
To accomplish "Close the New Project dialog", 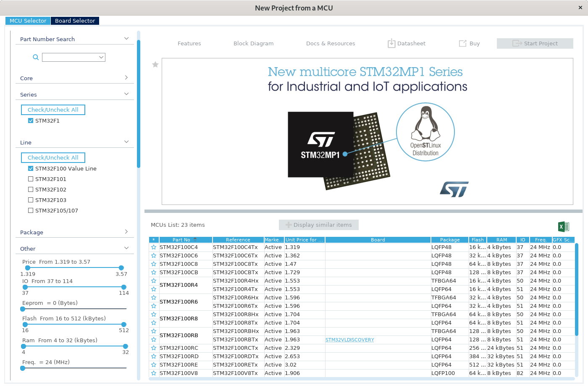I will [580, 8].
